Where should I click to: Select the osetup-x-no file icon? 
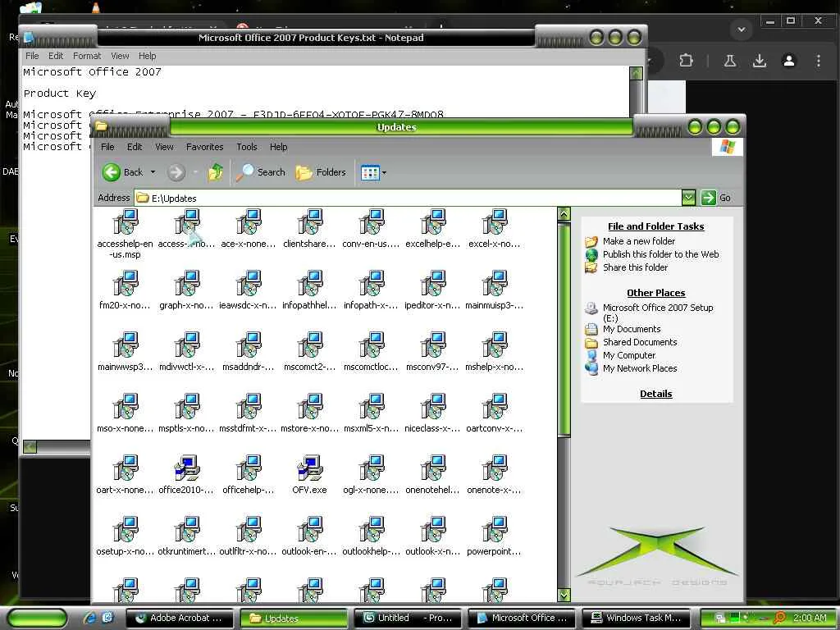pos(126,529)
